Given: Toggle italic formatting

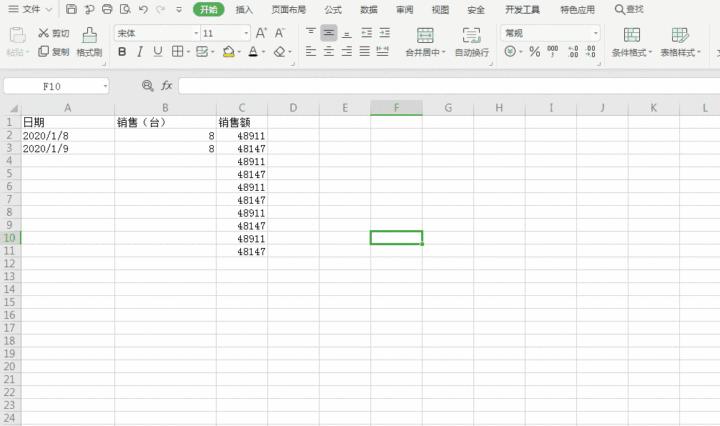Looking at the screenshot, I should (x=140, y=51).
